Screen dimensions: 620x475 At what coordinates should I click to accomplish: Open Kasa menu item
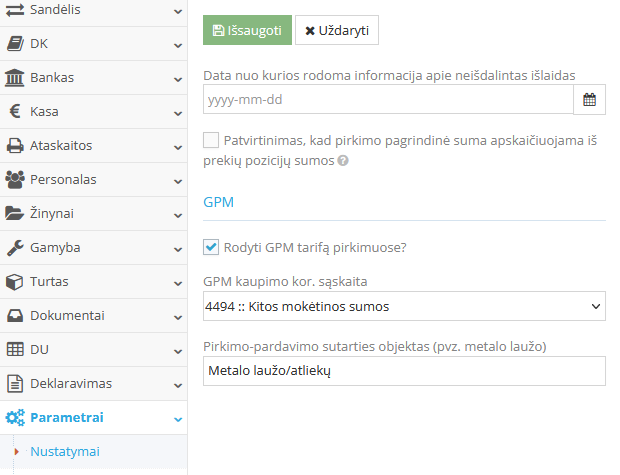(x=93, y=112)
